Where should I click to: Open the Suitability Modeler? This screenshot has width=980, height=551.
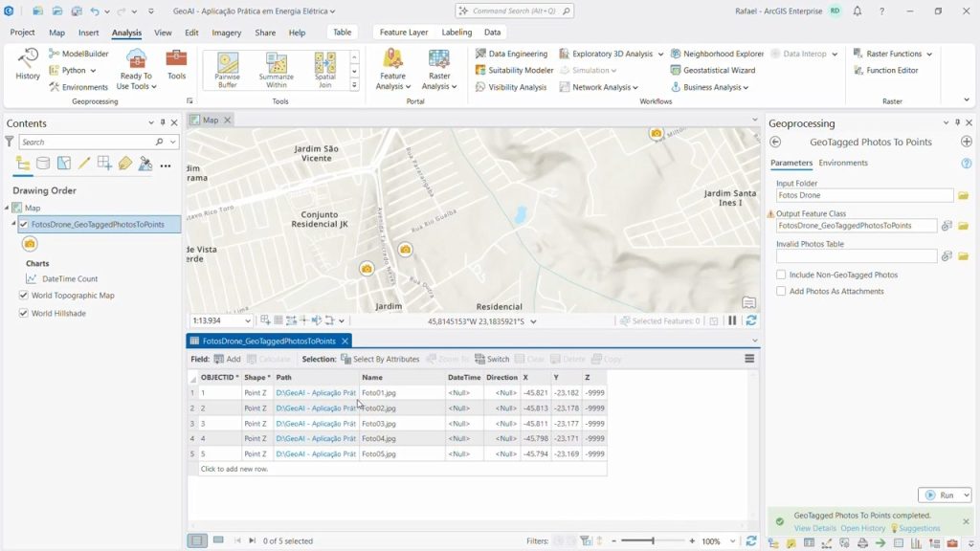click(514, 71)
